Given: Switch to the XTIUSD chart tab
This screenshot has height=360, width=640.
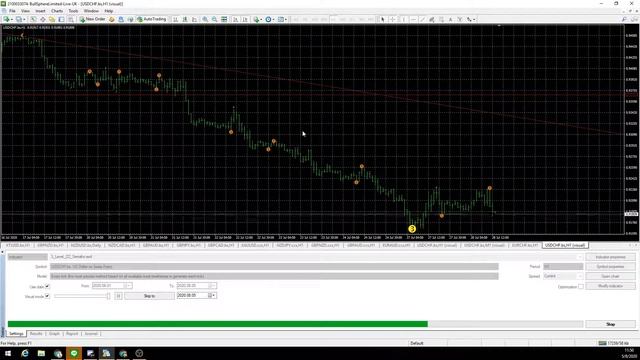Looking at the screenshot, I should [18, 245].
